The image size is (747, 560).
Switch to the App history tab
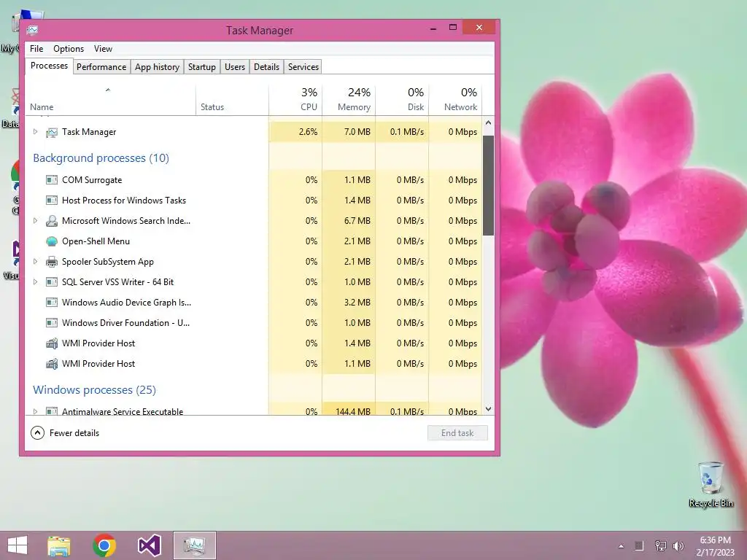[157, 67]
